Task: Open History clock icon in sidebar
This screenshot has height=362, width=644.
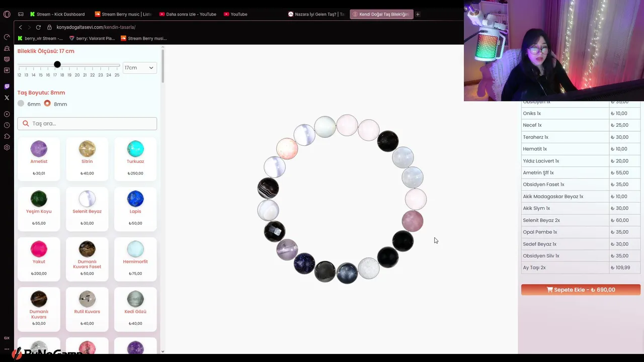Action: [7, 125]
